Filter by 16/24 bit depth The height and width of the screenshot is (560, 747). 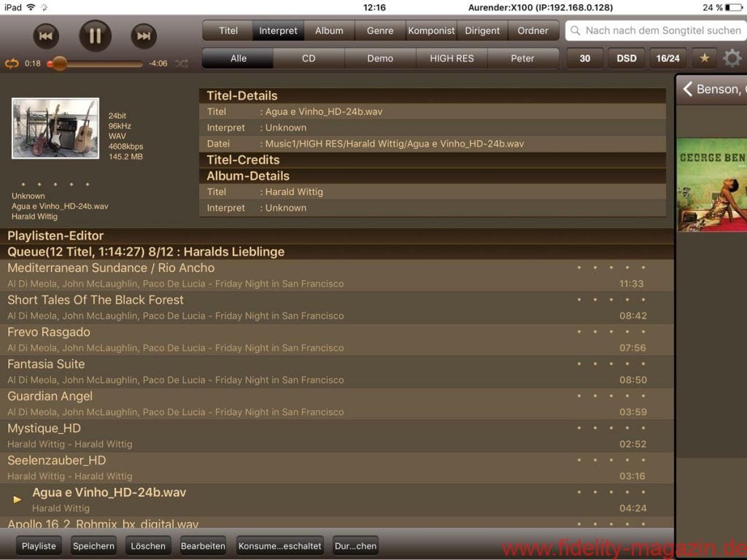tap(667, 58)
